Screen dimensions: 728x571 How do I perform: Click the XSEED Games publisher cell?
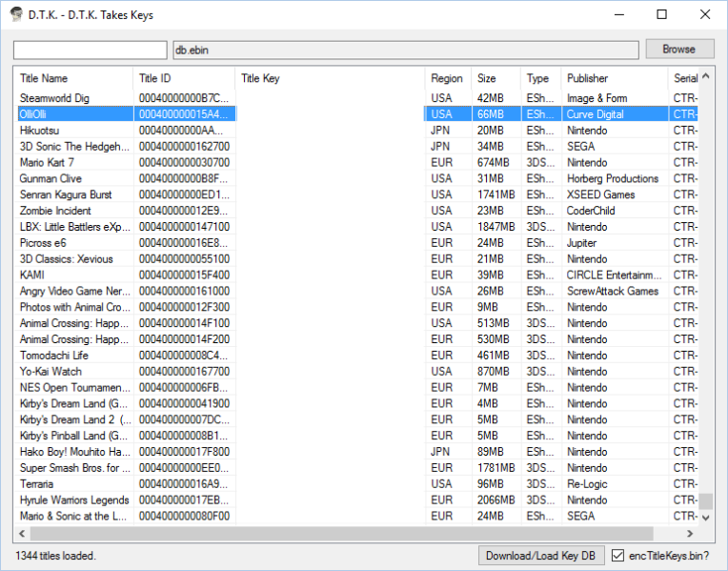600,194
